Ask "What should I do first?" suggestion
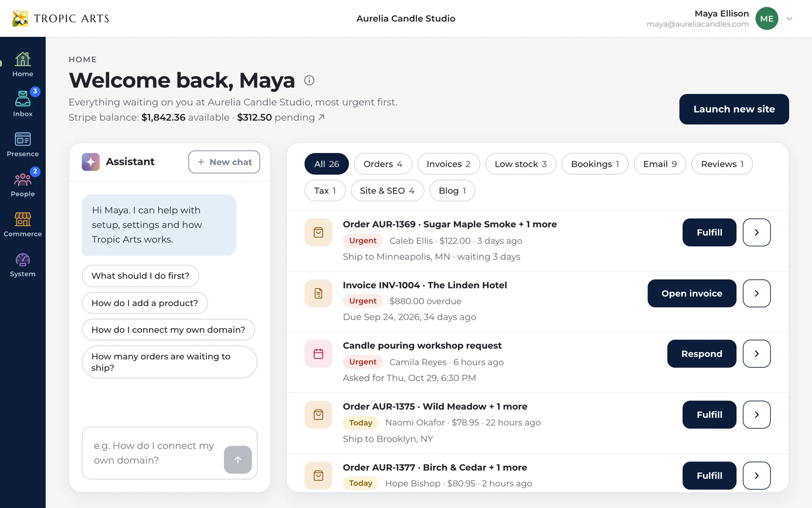 [x=140, y=276]
